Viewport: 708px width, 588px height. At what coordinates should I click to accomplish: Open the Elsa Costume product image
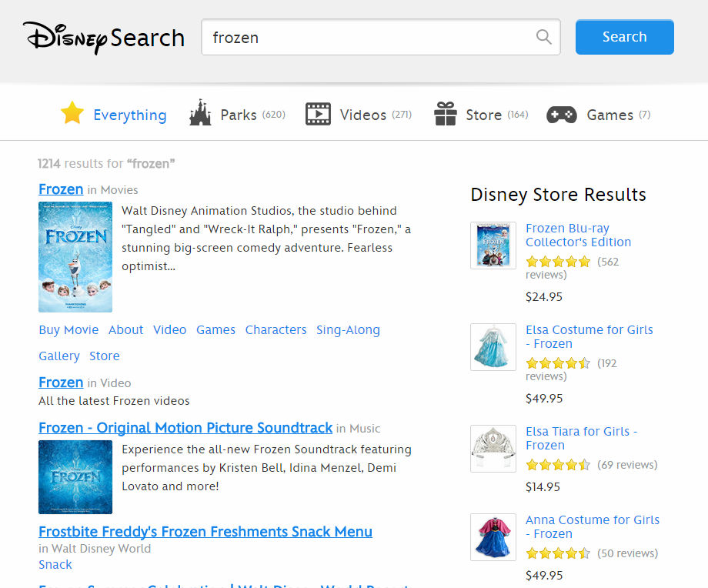click(493, 347)
